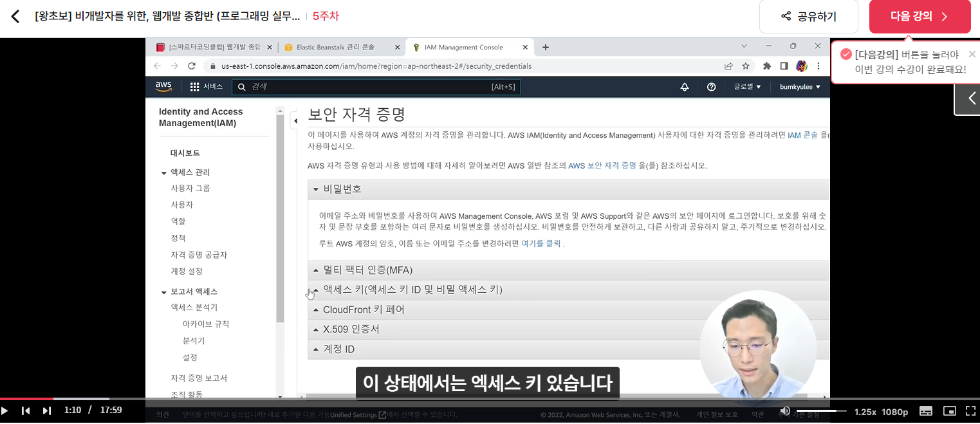Play the lecture video

pos(5,410)
